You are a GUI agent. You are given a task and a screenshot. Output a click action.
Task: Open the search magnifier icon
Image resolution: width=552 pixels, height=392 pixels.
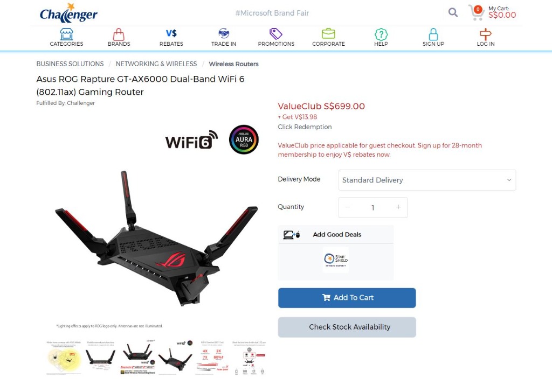(453, 13)
